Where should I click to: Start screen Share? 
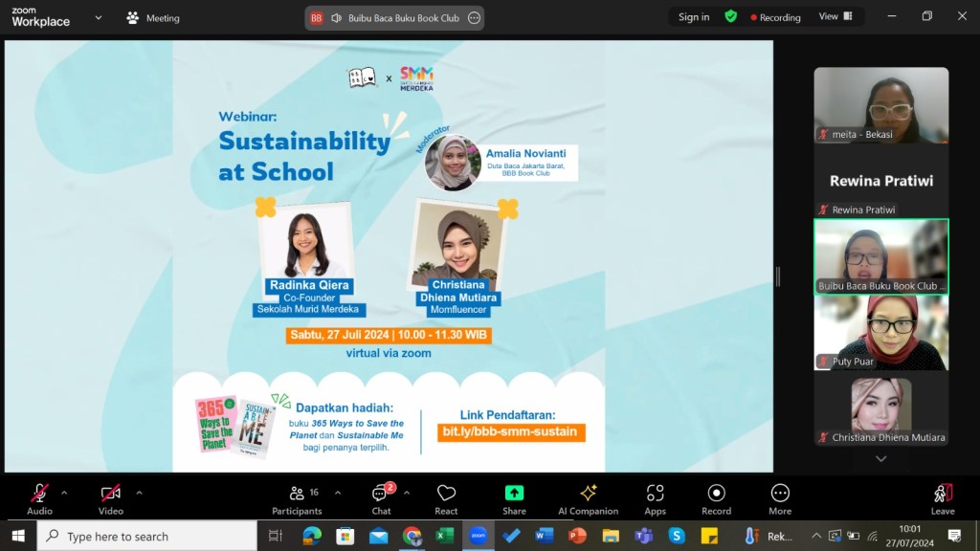(x=514, y=498)
